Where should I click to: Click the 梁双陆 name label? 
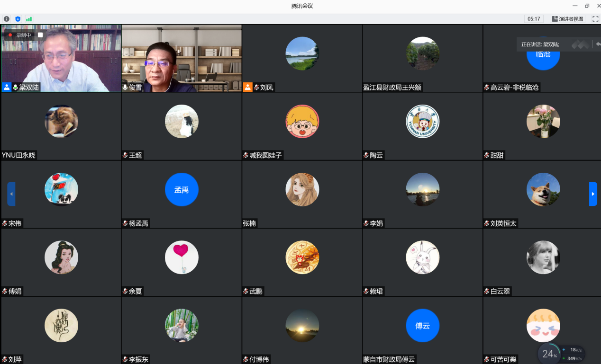click(x=29, y=88)
